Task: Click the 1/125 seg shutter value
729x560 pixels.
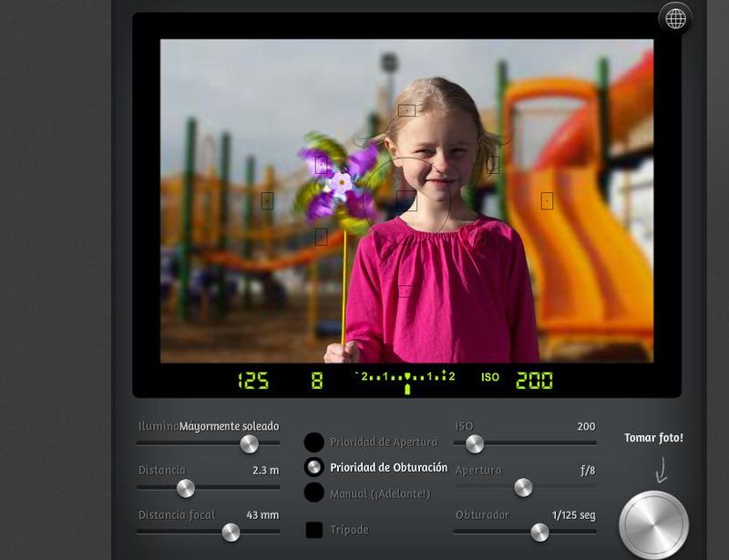Action: point(574,514)
